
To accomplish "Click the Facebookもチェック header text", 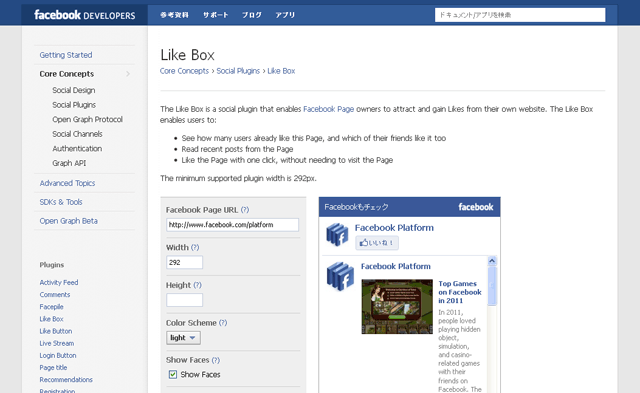I will (356, 207).
